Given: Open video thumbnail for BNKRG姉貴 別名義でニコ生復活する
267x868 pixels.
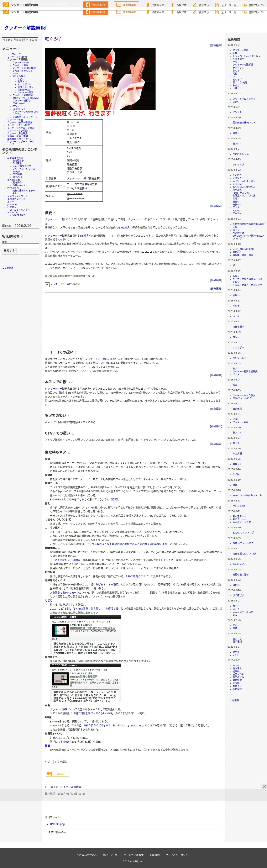Looking at the screenshot, I should tap(60, 630).
